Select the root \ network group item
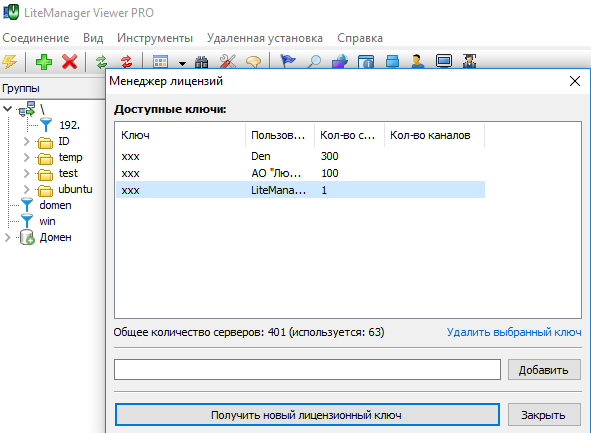This screenshot has width=591, height=433. coord(42,109)
